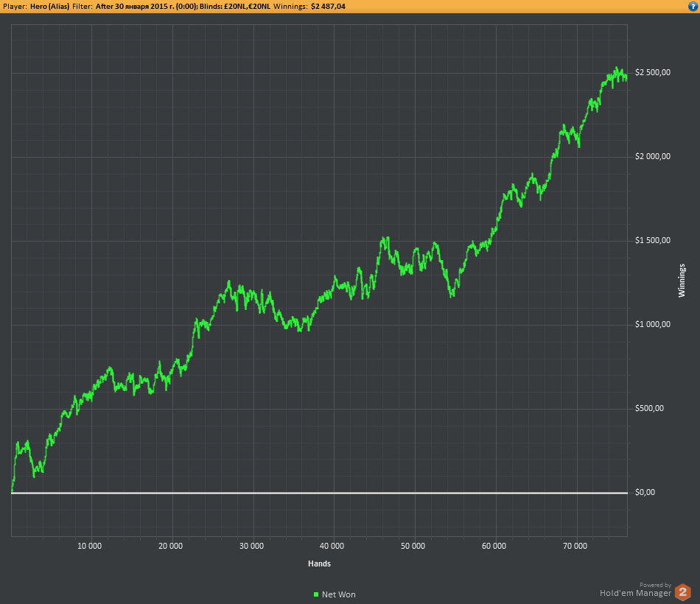Click the $1 500,00 axis label
Image resolution: width=700 pixels, height=604 pixels.
click(x=653, y=241)
